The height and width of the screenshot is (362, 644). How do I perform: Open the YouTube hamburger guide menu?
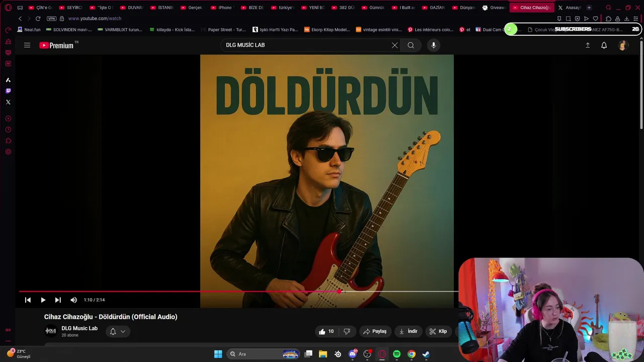[x=27, y=45]
